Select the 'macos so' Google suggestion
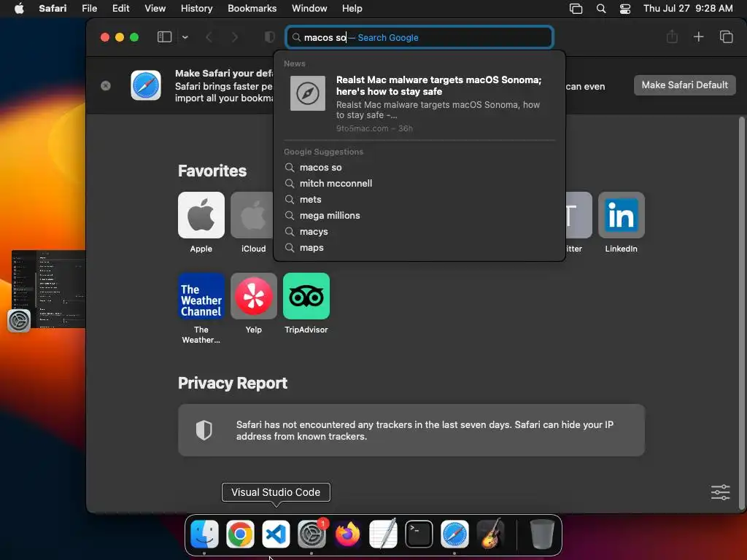This screenshot has height=560, width=747. (419, 167)
